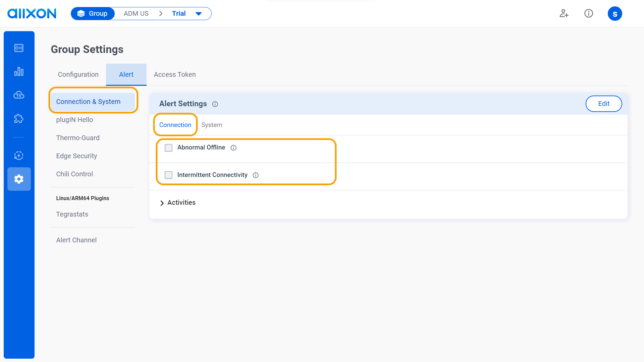Click the Edit button in Alert Settings
The height and width of the screenshot is (362, 644).
click(604, 104)
